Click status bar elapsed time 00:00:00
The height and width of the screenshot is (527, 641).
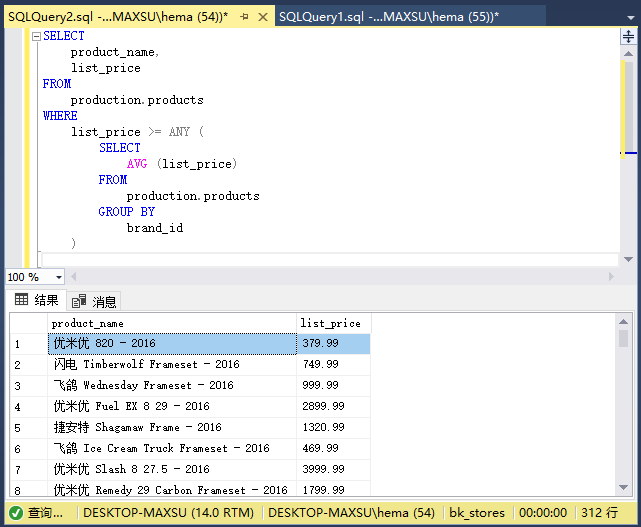point(543,513)
